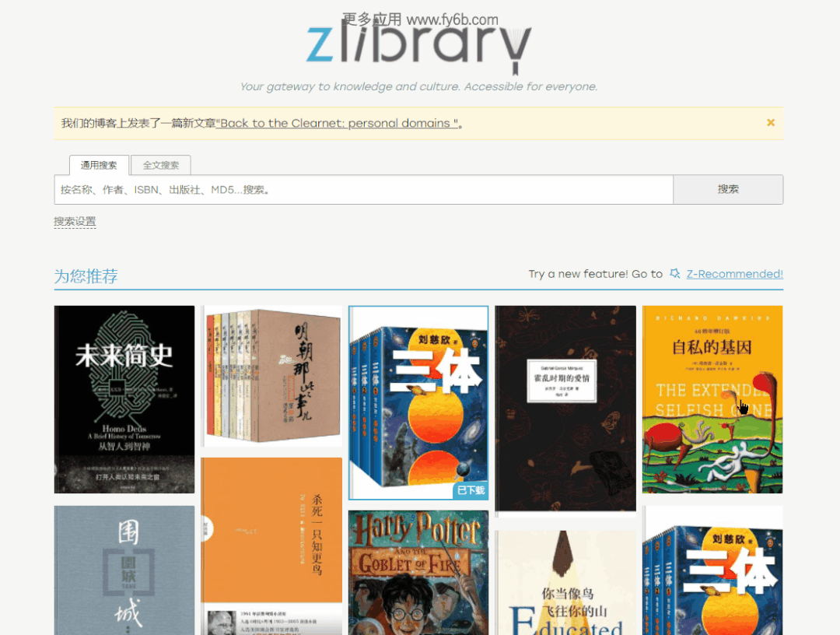This screenshot has height=635, width=840.
Task: Click the 已下载 badge
Action: (x=471, y=490)
